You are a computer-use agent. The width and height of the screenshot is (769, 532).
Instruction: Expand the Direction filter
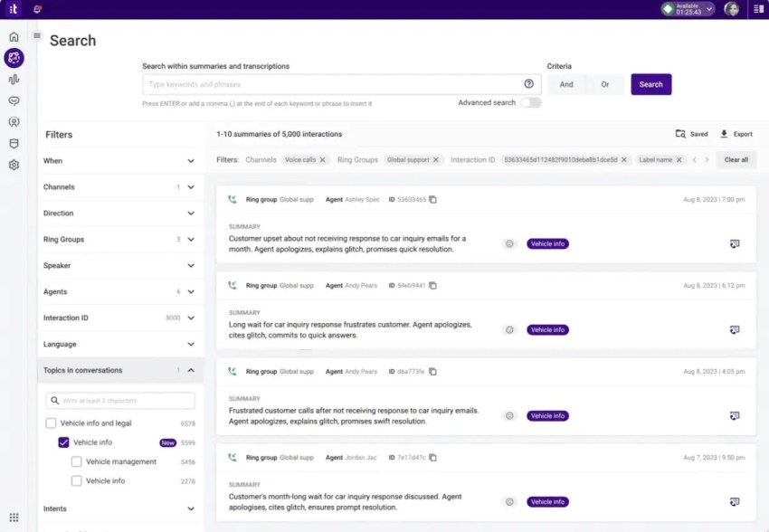tap(119, 214)
